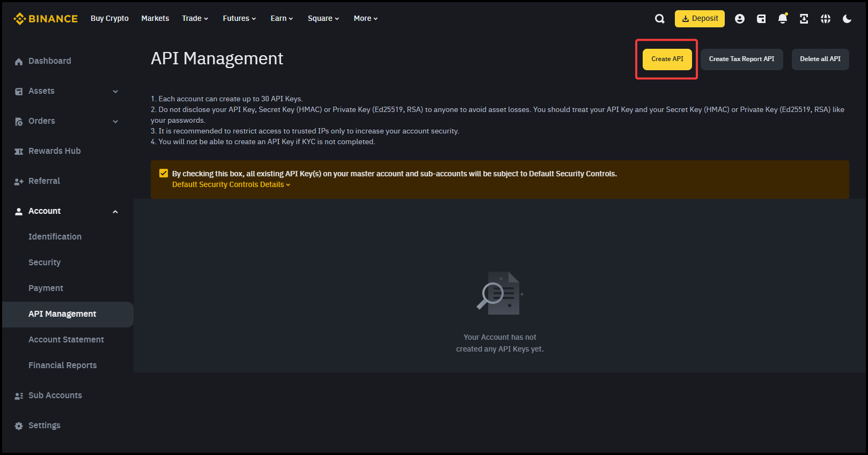Click the Delete all API button
The image size is (868, 455).
(820, 59)
